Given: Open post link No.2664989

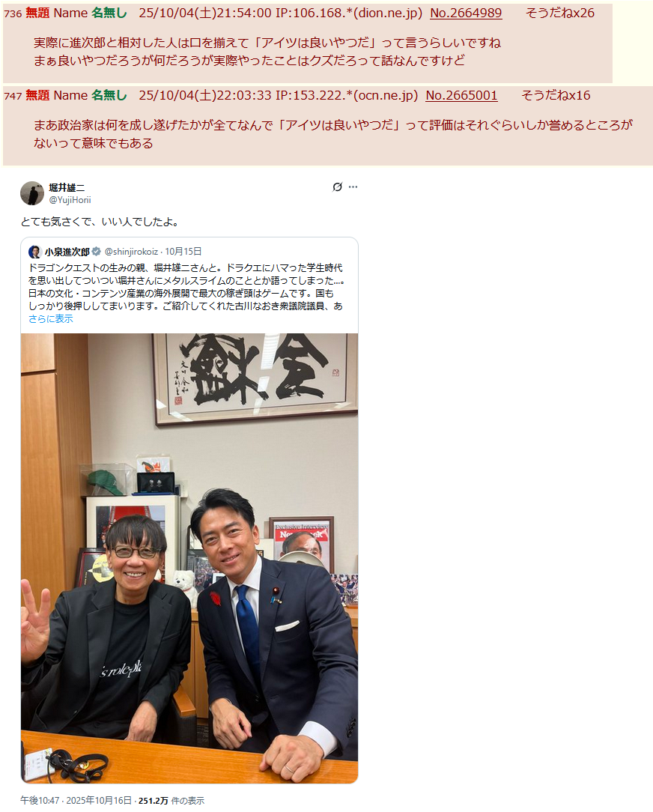Looking at the screenshot, I should (466, 13).
